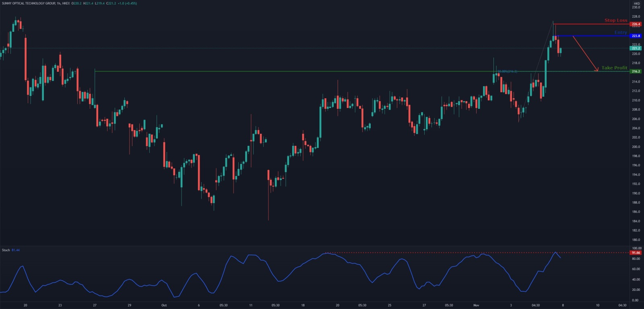Click 180.0 on the price axis

(x=636, y=240)
